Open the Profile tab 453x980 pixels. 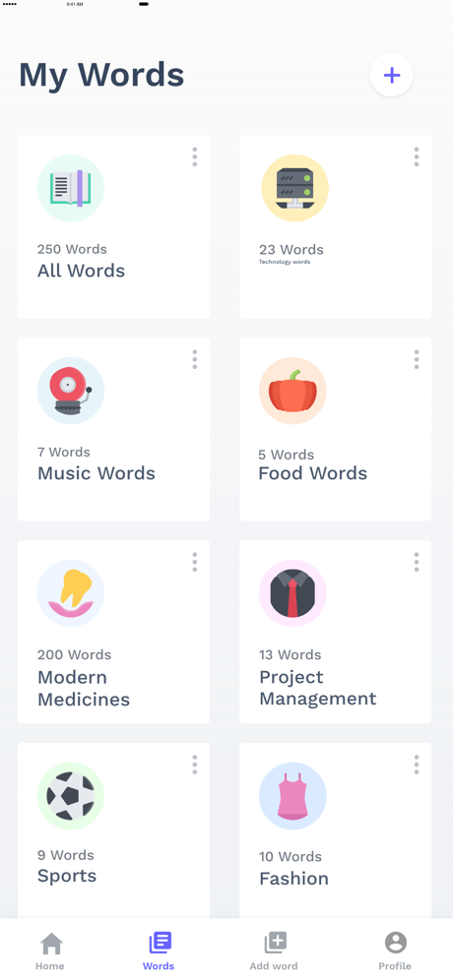(395, 951)
